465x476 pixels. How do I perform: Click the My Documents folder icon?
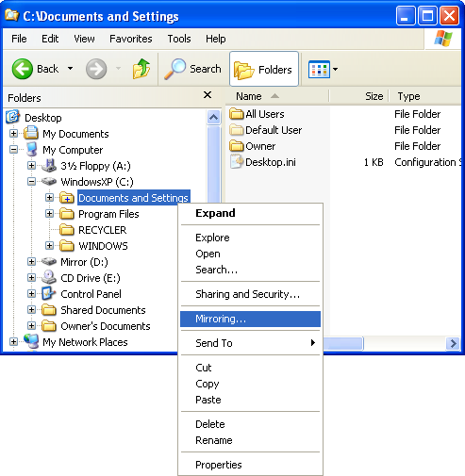click(31, 133)
